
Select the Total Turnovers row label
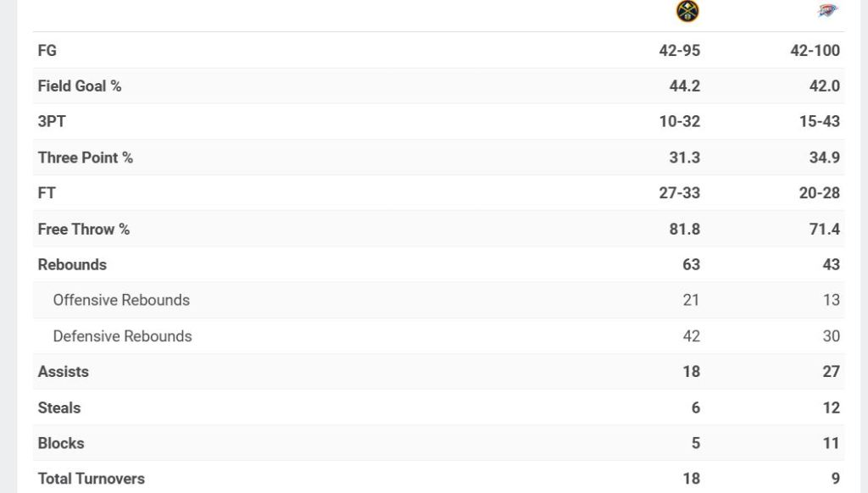click(x=92, y=479)
